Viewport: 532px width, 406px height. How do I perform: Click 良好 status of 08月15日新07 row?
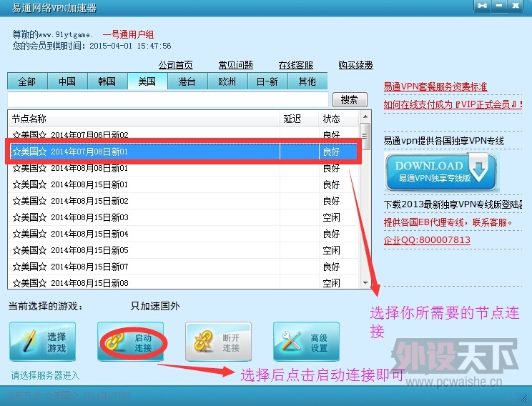pyautogui.click(x=332, y=267)
